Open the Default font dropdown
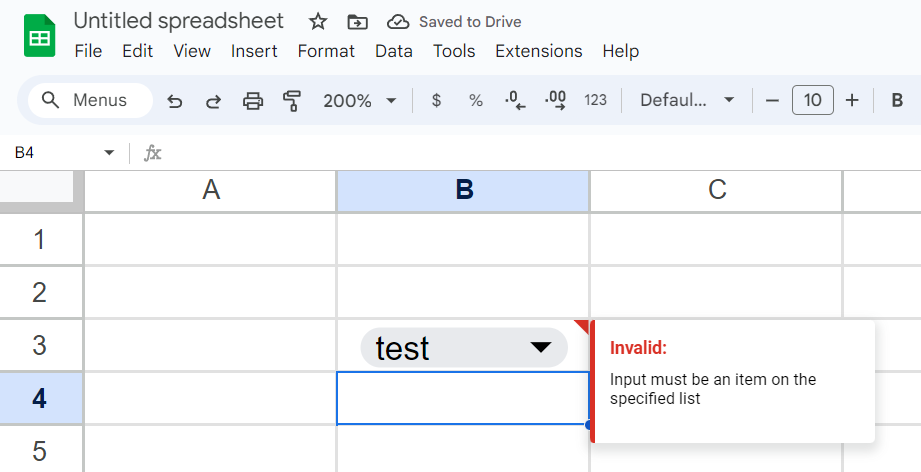 [x=687, y=100]
